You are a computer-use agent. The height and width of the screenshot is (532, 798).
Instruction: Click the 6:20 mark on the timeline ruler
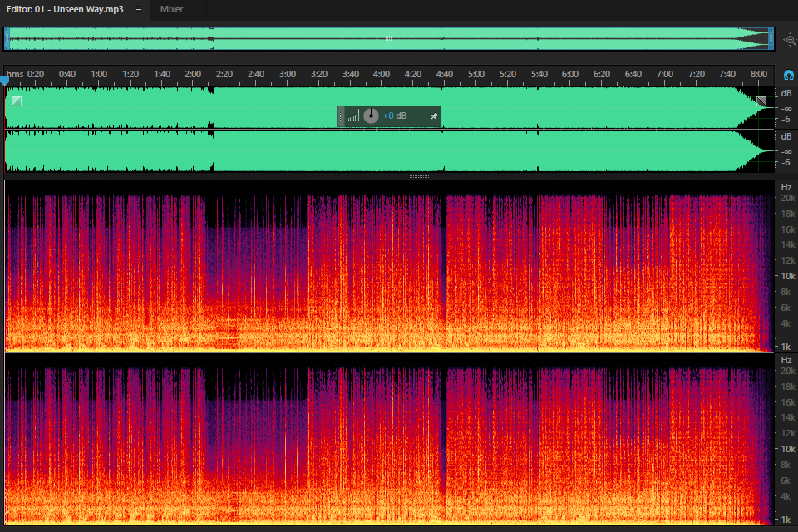coord(602,74)
